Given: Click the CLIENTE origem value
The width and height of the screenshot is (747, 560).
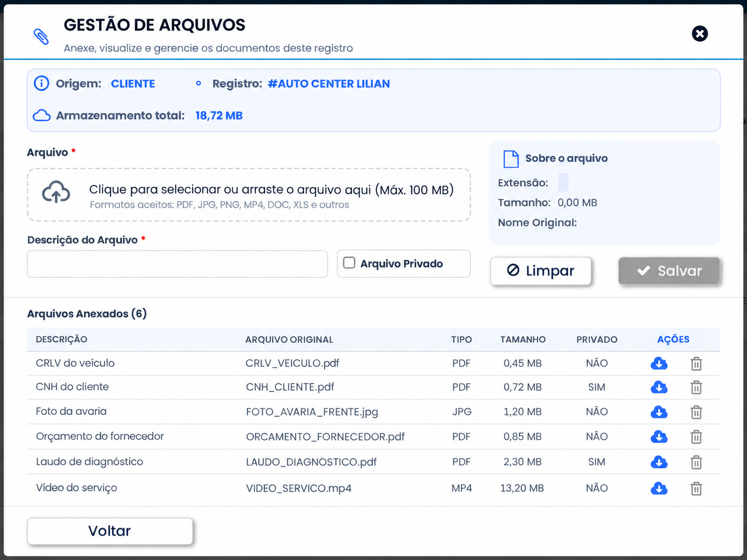Looking at the screenshot, I should [x=133, y=84].
